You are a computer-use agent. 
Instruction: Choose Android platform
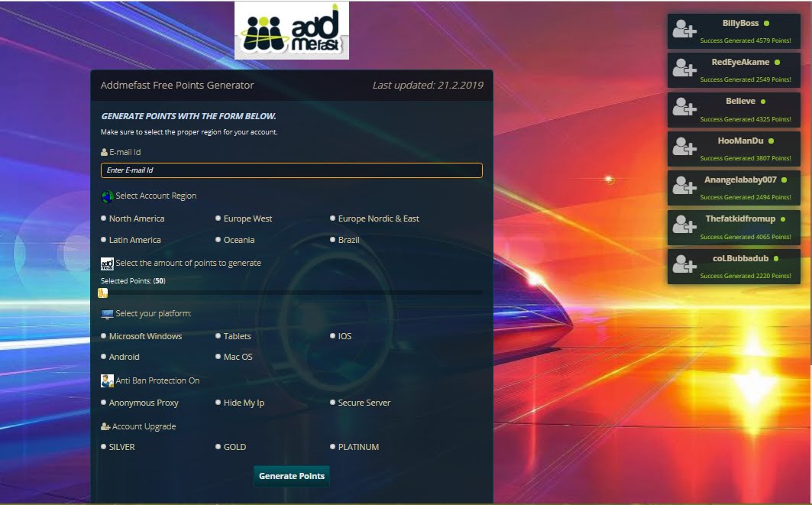(104, 357)
